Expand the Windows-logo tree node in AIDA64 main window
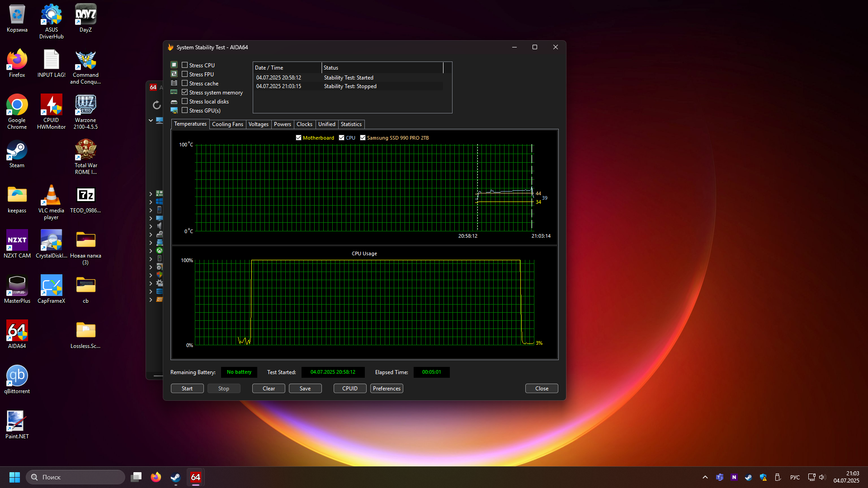Screen dimensions: 868x488 pyautogui.click(x=151, y=202)
